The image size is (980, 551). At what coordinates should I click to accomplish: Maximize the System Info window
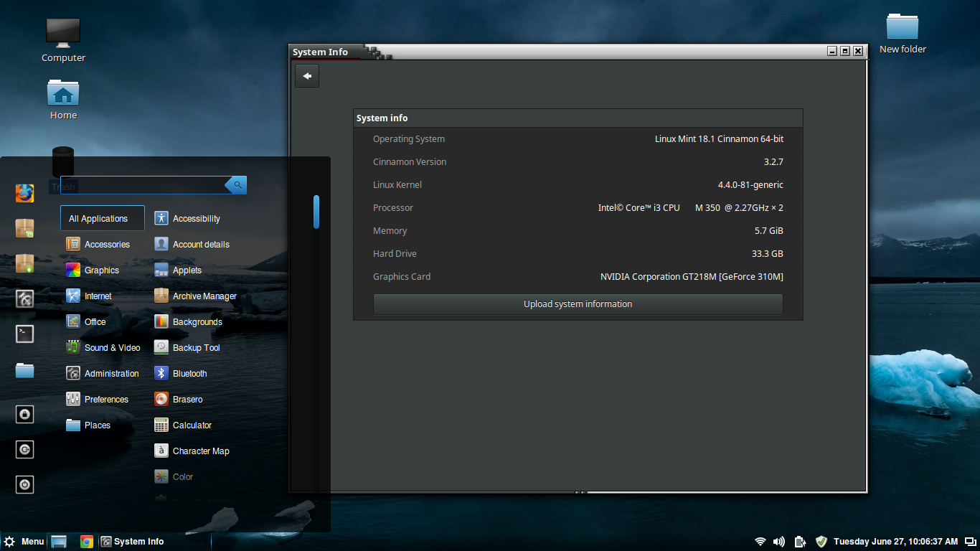pyautogui.click(x=845, y=51)
